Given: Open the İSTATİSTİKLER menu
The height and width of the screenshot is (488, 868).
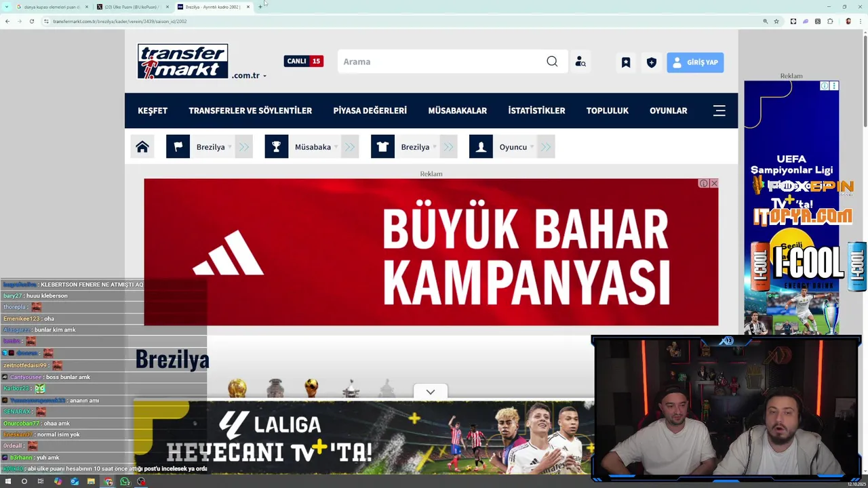Looking at the screenshot, I should click(x=536, y=110).
